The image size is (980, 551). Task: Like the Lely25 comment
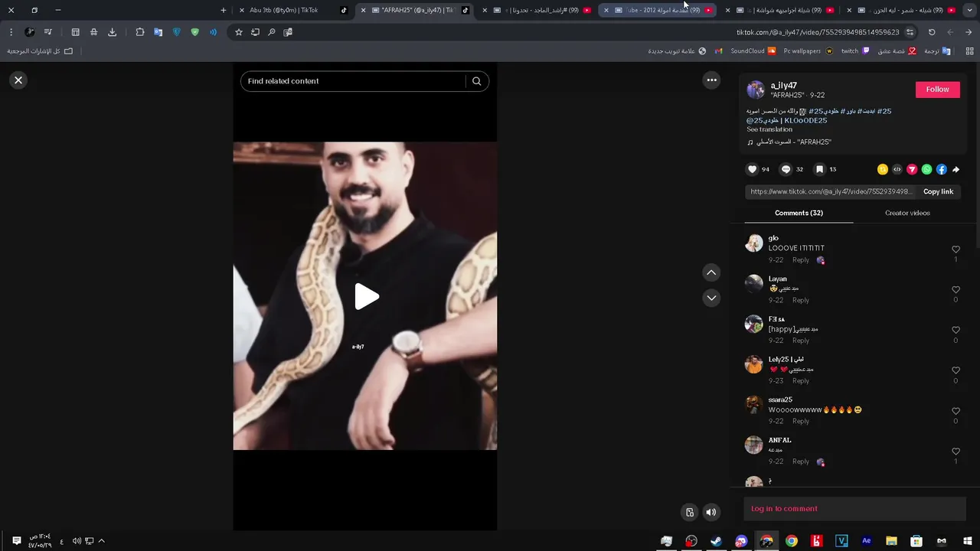coord(955,370)
